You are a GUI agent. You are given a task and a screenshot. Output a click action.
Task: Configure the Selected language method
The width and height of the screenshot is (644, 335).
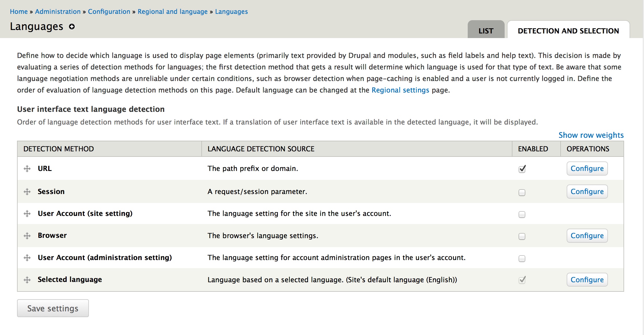tap(587, 280)
